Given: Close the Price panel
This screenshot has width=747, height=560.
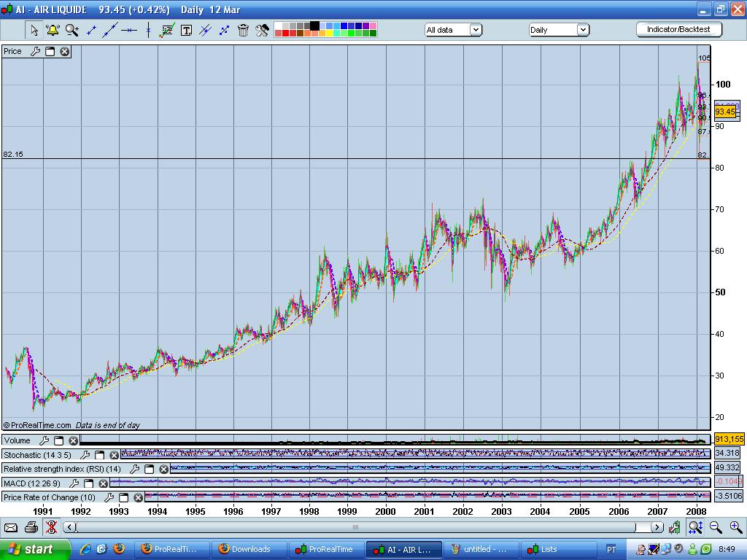Looking at the screenshot, I should click(x=65, y=52).
